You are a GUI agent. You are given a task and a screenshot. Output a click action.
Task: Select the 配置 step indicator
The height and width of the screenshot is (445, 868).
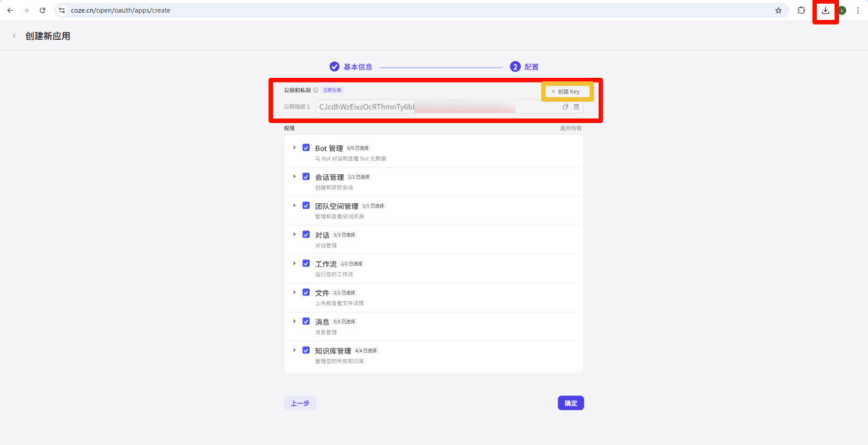point(524,67)
